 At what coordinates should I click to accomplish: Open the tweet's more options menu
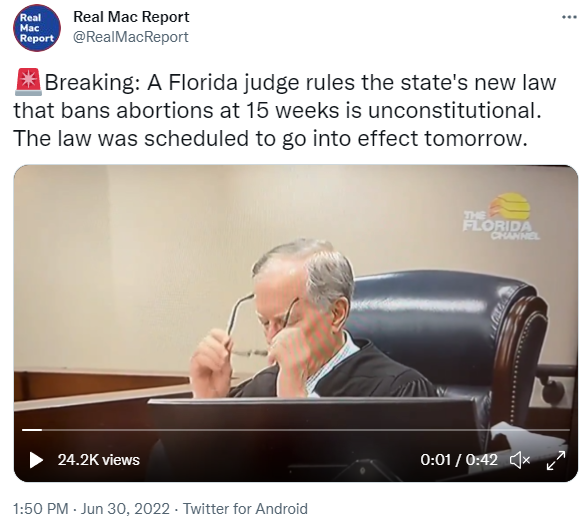pyautogui.click(x=569, y=17)
